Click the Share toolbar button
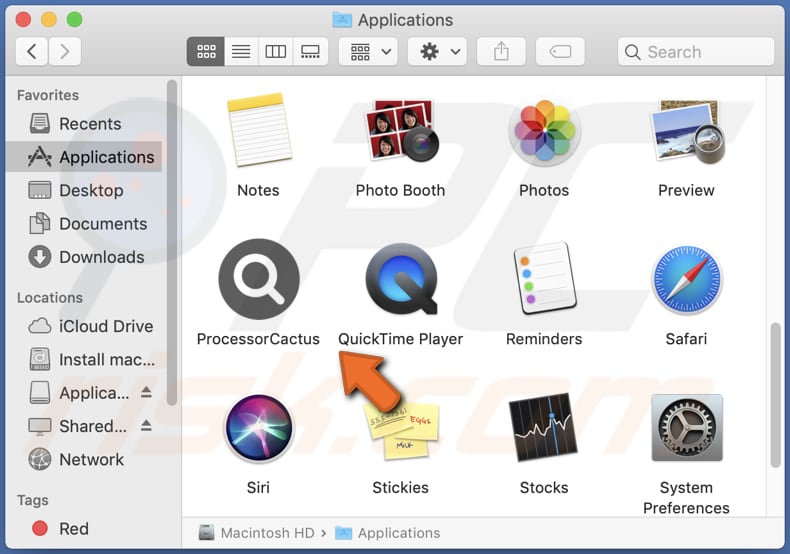 click(501, 51)
